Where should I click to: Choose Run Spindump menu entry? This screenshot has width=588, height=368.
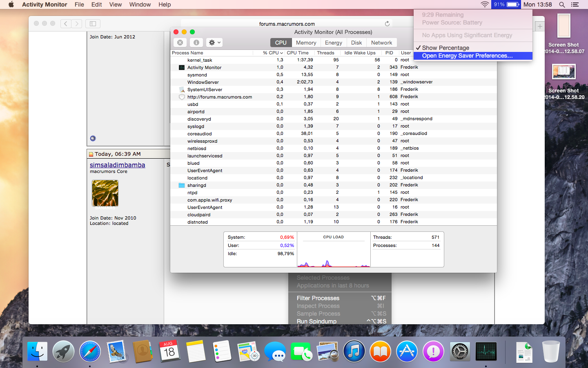(340, 321)
